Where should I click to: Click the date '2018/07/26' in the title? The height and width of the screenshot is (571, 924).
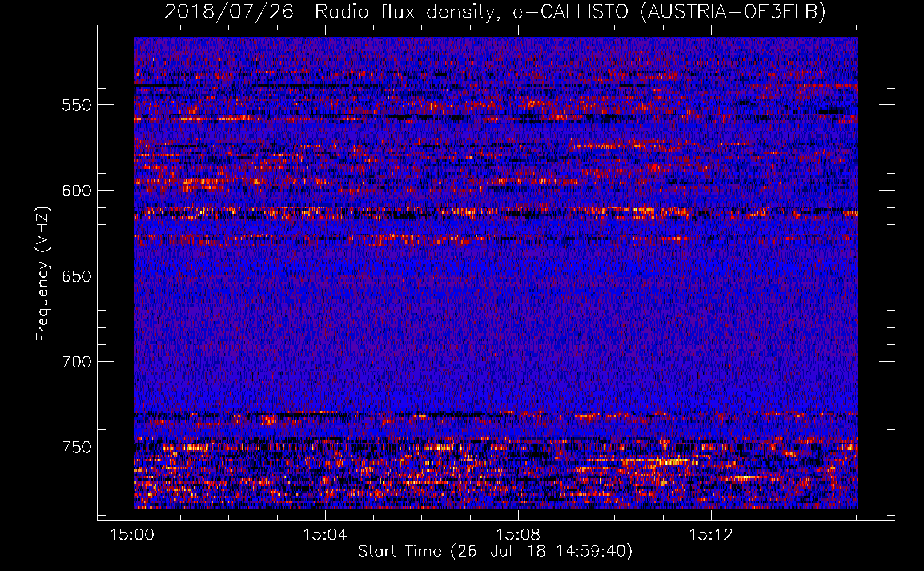229,11
